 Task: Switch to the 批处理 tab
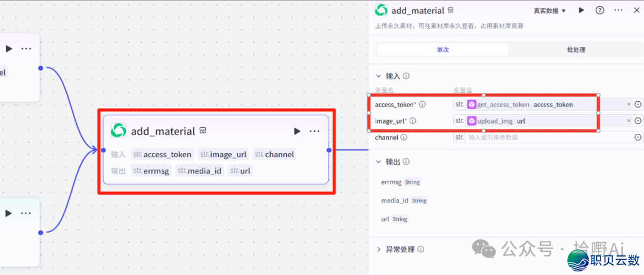pyautogui.click(x=575, y=49)
